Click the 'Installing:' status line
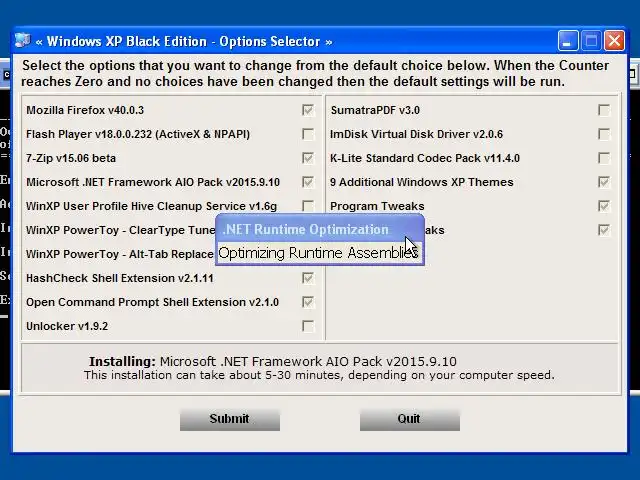The width and height of the screenshot is (640, 480). (x=273, y=361)
